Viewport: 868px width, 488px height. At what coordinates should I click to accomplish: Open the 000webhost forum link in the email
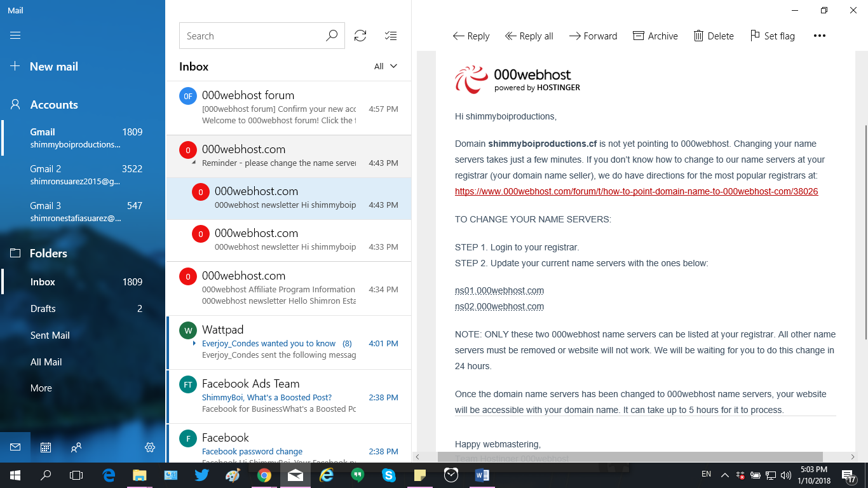636,191
